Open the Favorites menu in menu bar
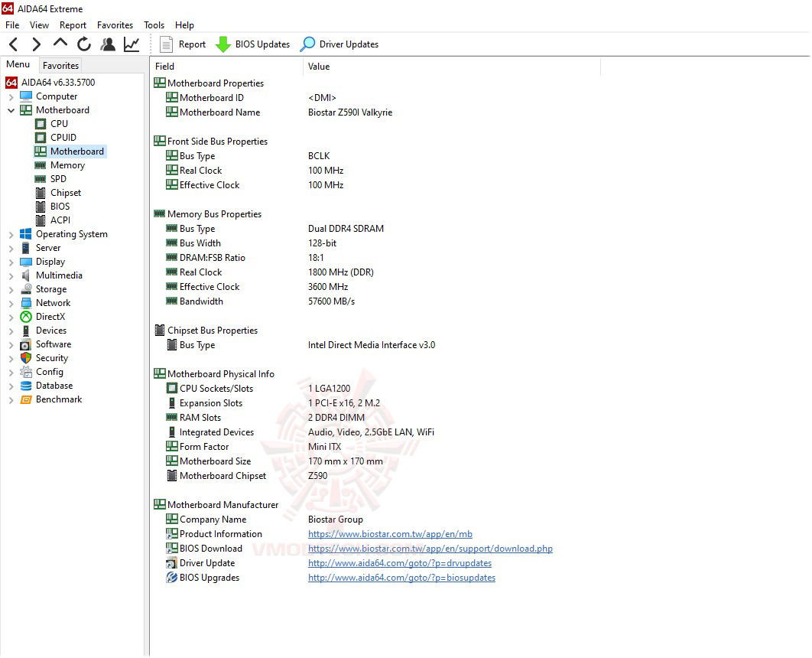The width and height of the screenshot is (812, 658). (x=115, y=25)
